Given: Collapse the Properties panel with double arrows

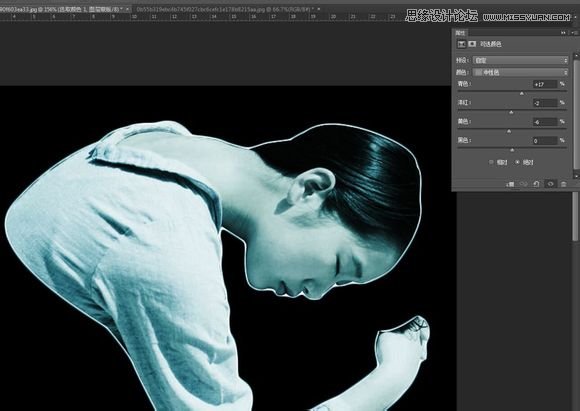Looking at the screenshot, I should pos(563,33).
